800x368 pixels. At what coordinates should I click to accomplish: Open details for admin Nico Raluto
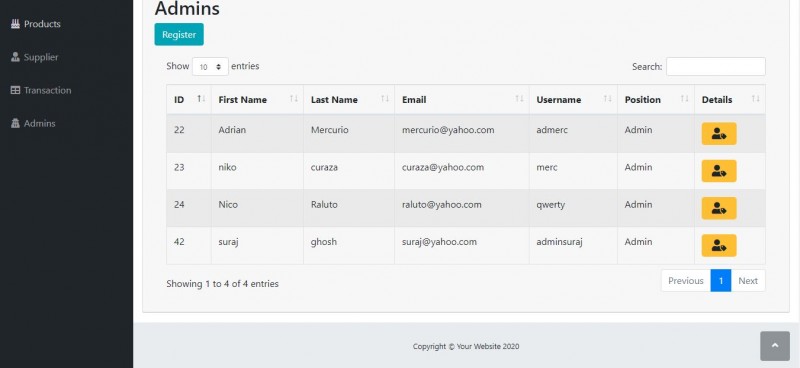(718, 208)
